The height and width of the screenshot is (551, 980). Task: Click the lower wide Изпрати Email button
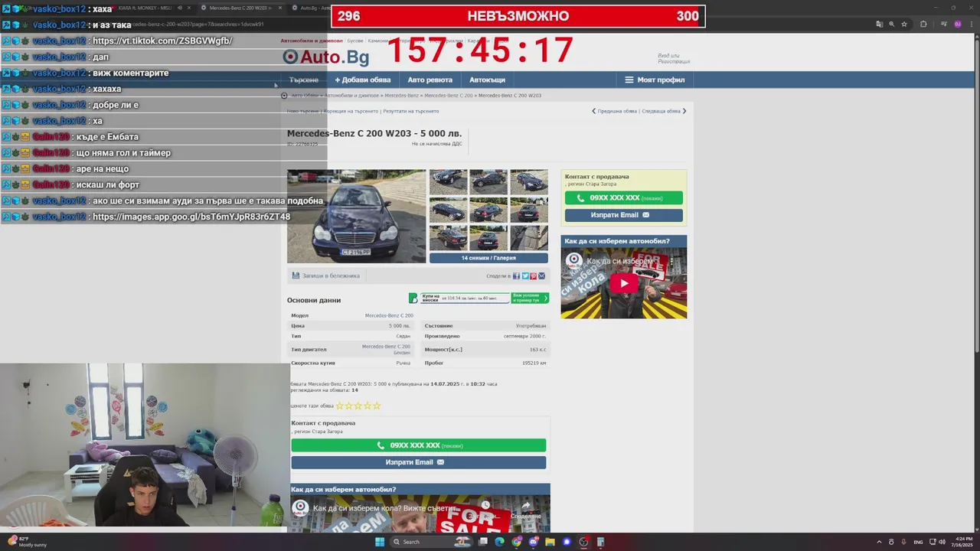419,462
